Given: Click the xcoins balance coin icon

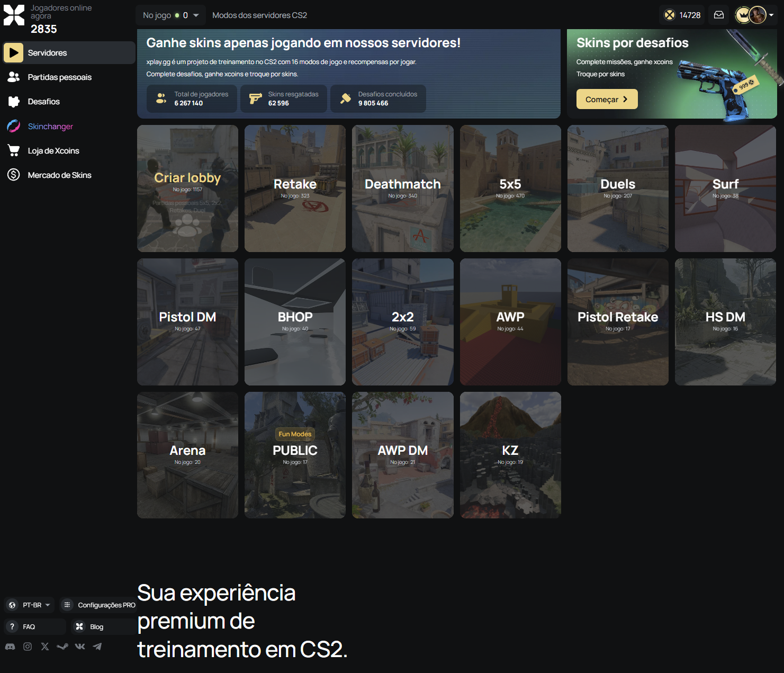Looking at the screenshot, I should click(x=670, y=15).
